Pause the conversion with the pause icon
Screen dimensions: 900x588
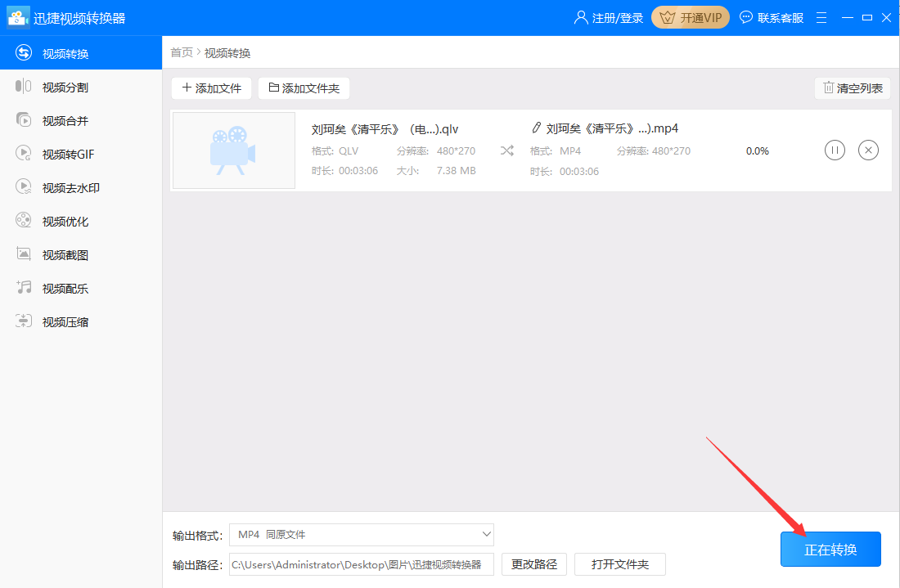point(835,150)
